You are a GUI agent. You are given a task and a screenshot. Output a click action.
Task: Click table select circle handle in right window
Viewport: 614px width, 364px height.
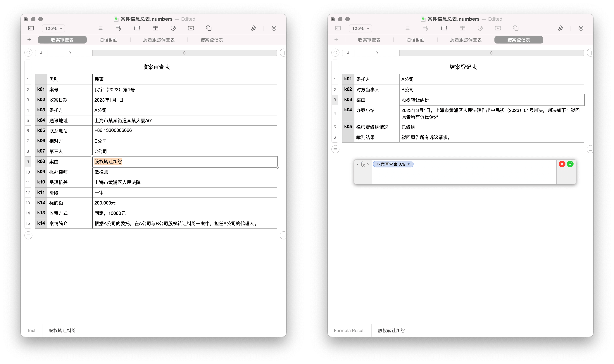(x=335, y=53)
